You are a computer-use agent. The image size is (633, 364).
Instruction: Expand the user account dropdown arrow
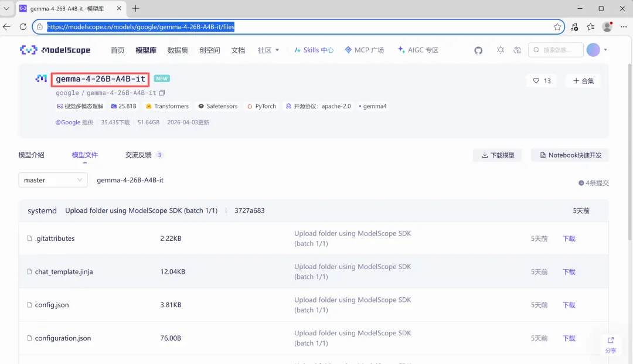click(x=605, y=50)
